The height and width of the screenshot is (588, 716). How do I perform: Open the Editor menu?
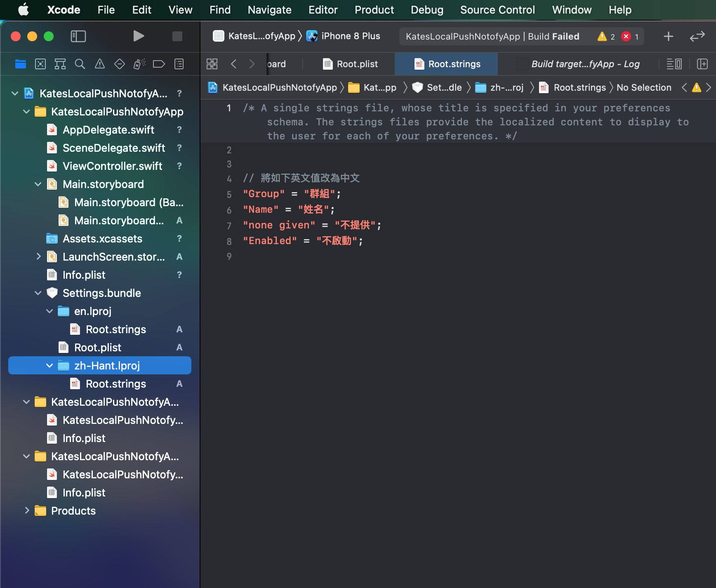[323, 10]
